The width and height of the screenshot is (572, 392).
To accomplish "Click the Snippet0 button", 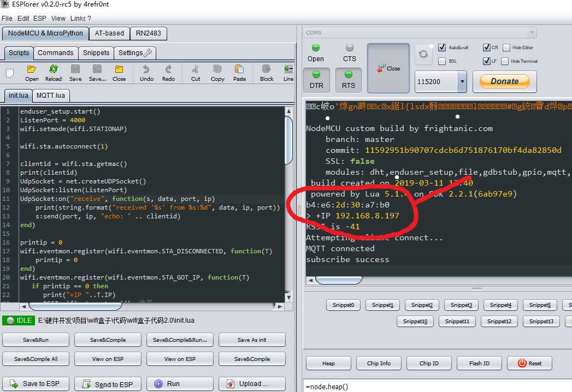I will pyautogui.click(x=343, y=305).
